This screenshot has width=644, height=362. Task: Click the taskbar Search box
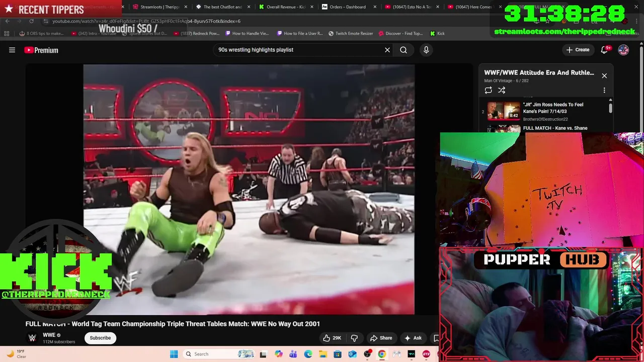tap(219, 354)
